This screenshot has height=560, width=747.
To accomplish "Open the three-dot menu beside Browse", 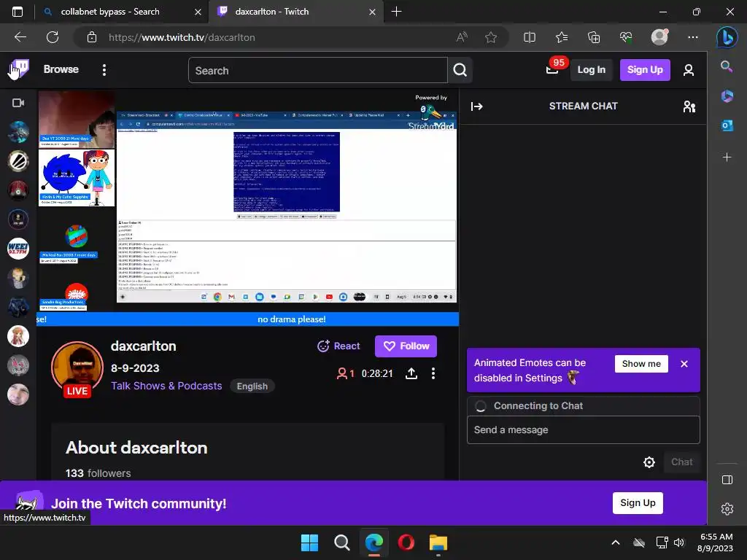I will coord(104,70).
